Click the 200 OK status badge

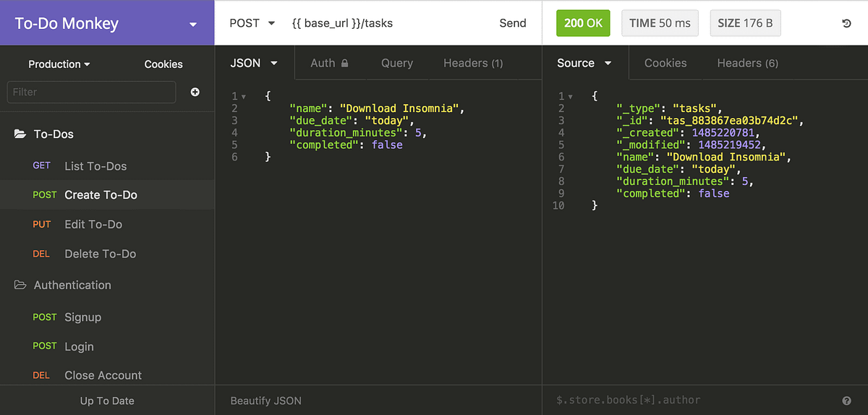click(583, 23)
